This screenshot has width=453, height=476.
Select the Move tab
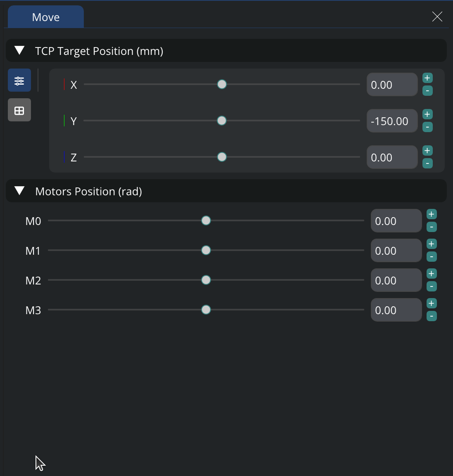click(46, 17)
